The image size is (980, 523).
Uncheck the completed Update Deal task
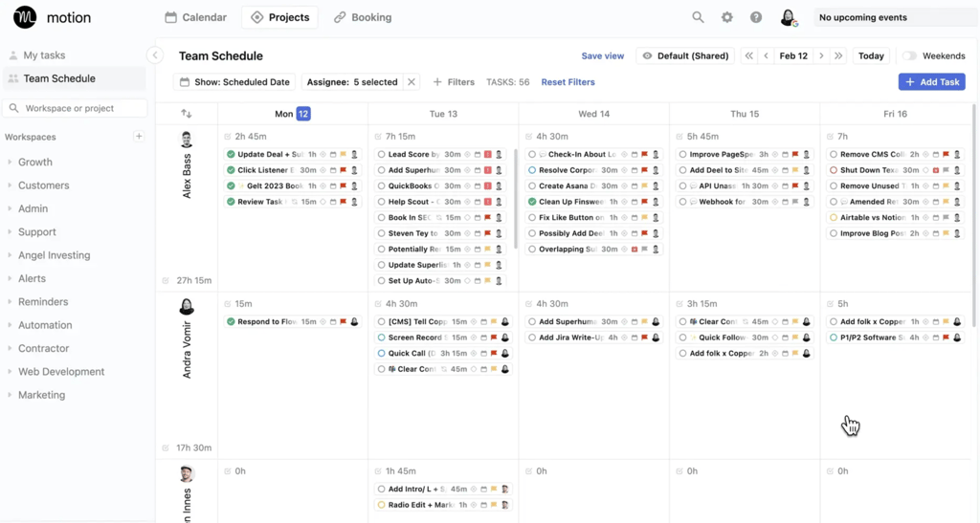[x=231, y=154]
